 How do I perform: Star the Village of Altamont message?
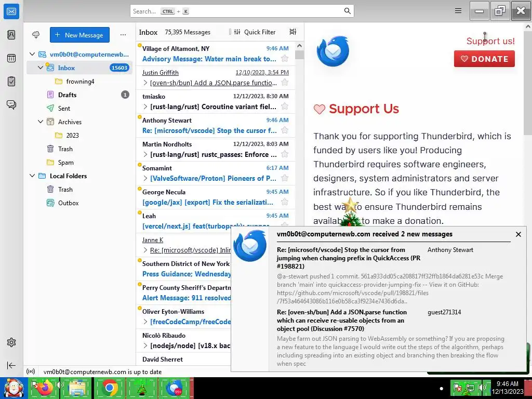click(x=285, y=59)
